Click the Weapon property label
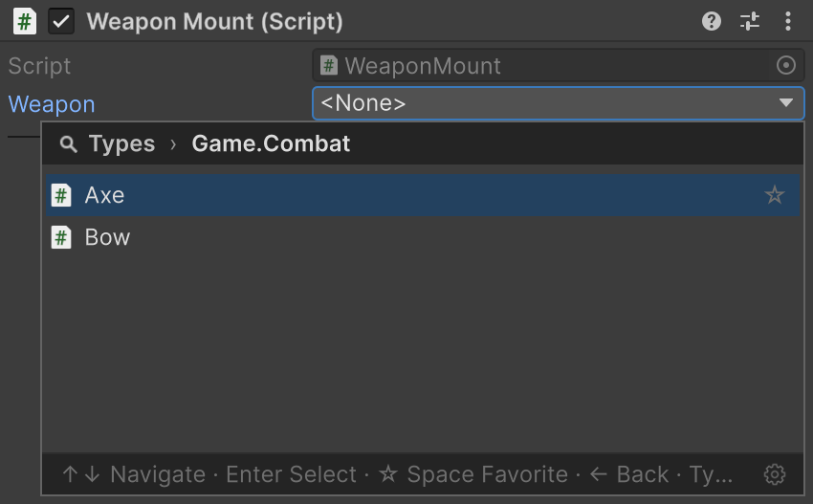Image resolution: width=813 pixels, height=504 pixels. point(52,104)
